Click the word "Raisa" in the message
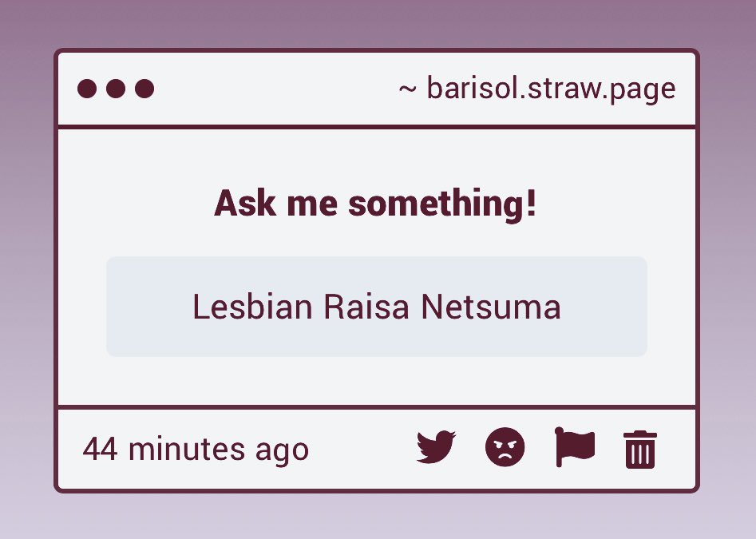Viewport: 756px width, 539px height. 366,307
